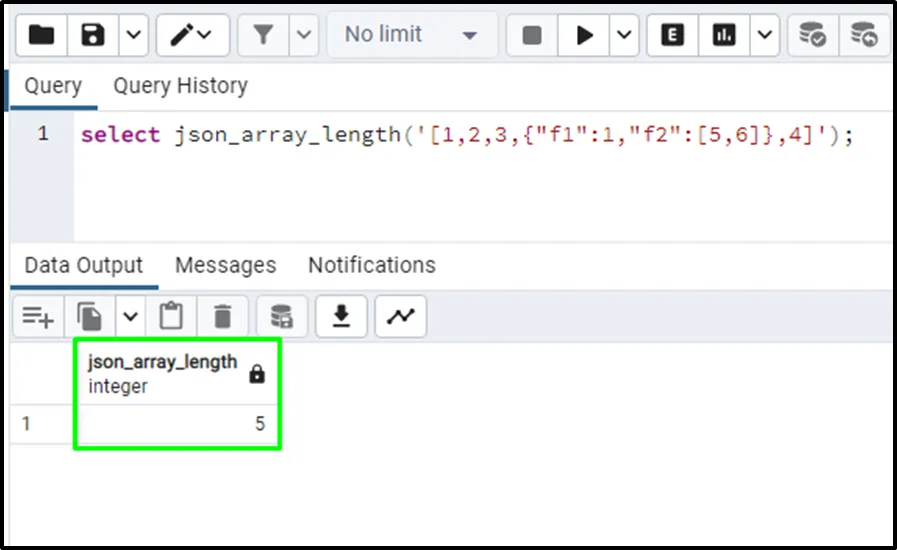Click the Explain Analyze chart icon
This screenshot has width=897, height=550.
click(x=723, y=35)
